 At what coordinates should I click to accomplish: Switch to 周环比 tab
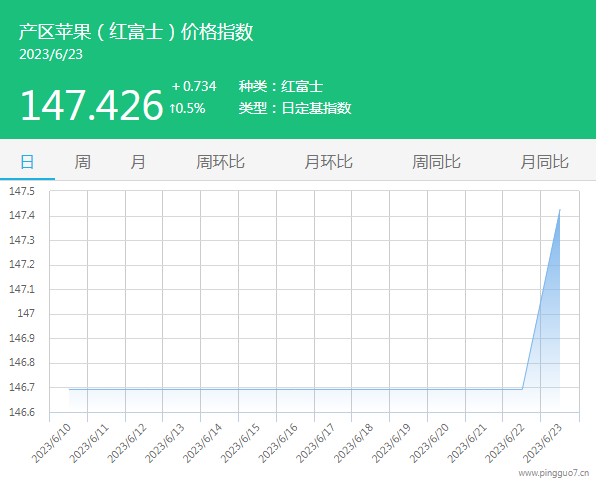[220, 162]
